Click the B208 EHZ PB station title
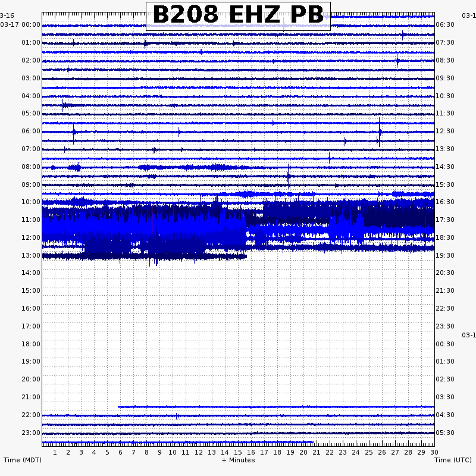476x476 pixels. tap(238, 15)
